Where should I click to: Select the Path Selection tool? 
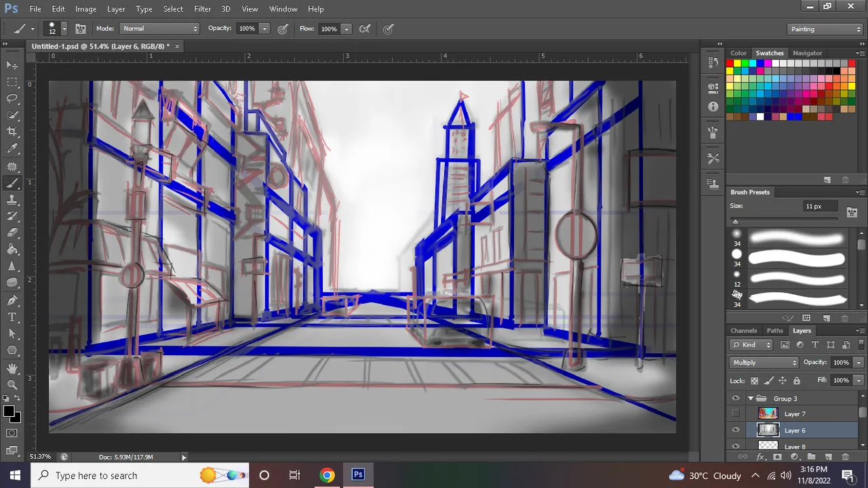tap(12, 334)
